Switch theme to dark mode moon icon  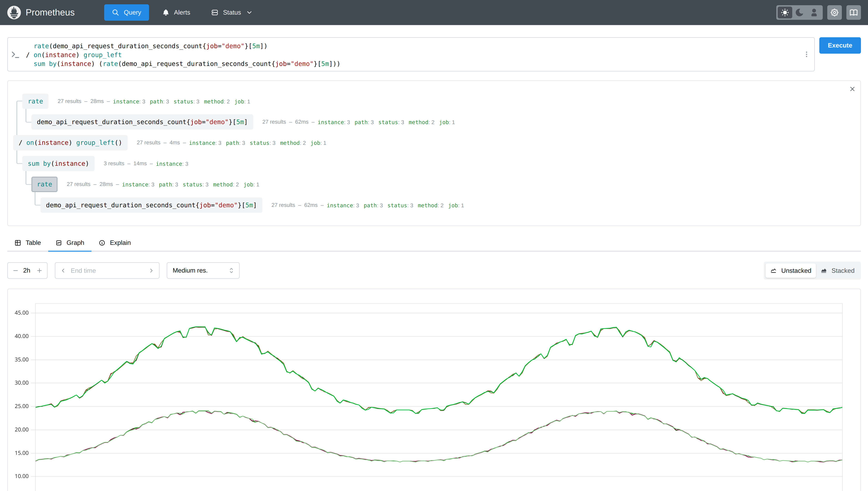tap(799, 12)
